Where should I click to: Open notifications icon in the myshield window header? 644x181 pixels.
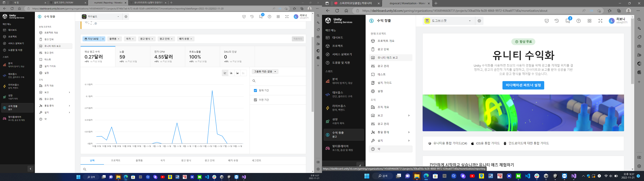click(x=261, y=17)
